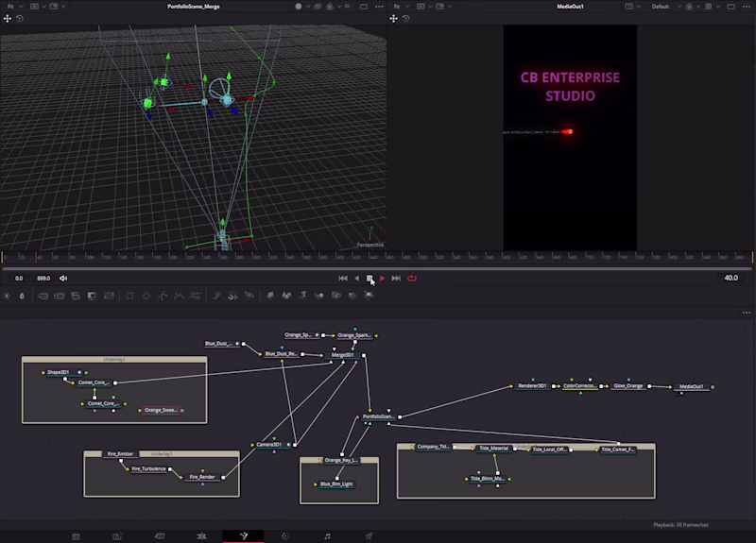This screenshot has height=543, width=756.
Task: Add a Merge 3D node from toolbar
Action: pos(319,296)
